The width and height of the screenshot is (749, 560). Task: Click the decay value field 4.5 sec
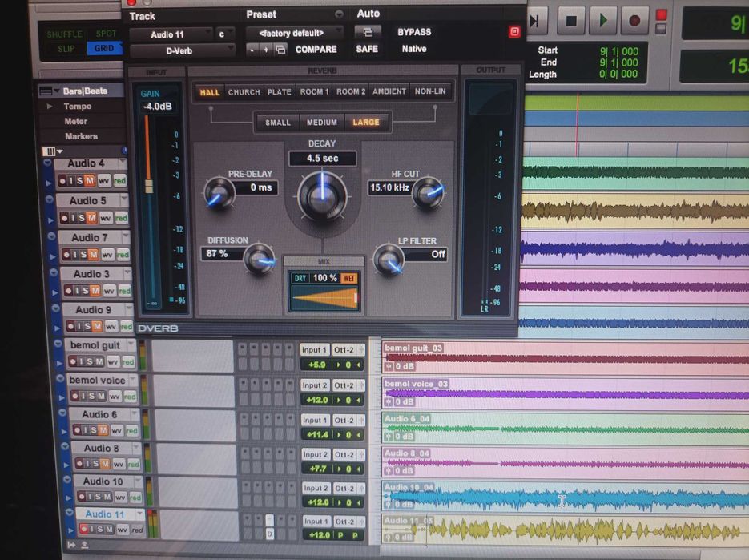[x=323, y=158]
